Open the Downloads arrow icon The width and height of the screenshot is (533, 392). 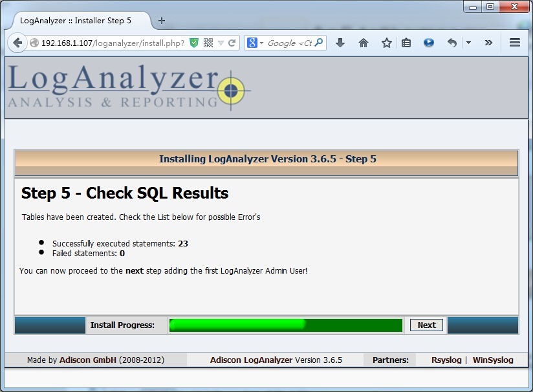(340, 42)
